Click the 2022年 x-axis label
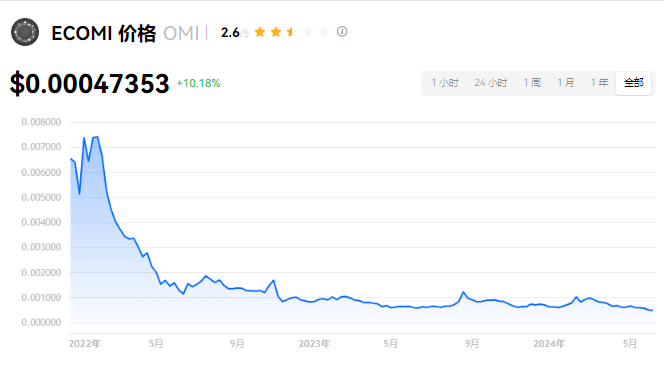Screen dimensions: 664x368 pos(85,344)
